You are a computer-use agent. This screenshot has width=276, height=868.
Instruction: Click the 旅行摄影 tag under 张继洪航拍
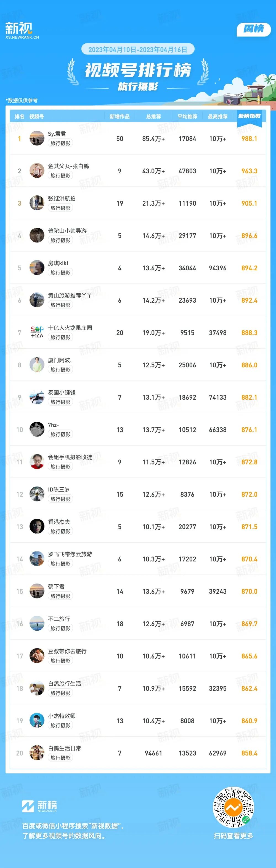pos(60,208)
